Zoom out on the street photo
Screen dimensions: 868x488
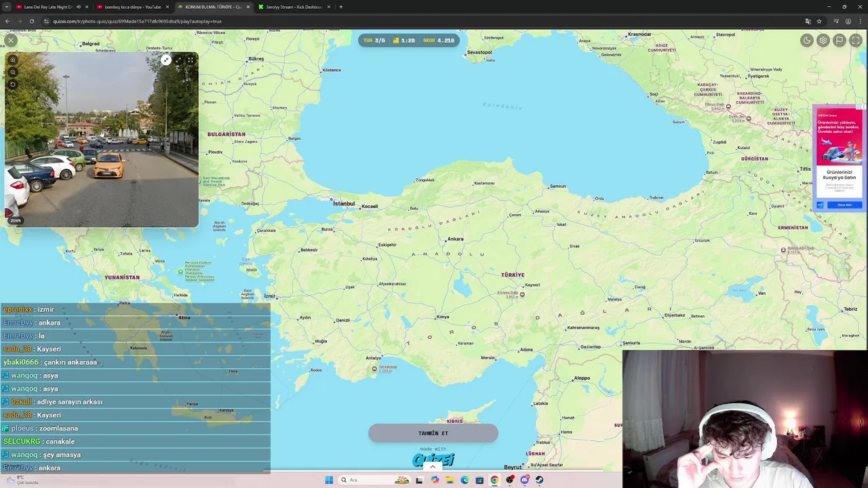(13, 73)
